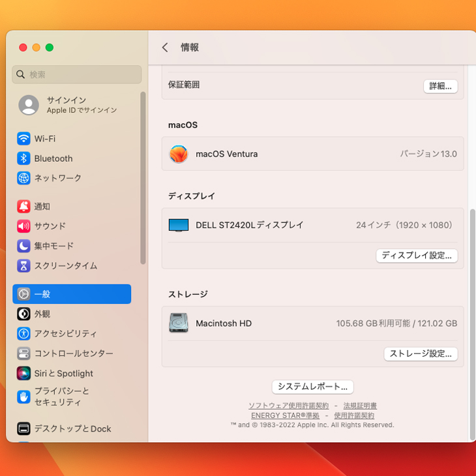Click the 外観 appearance icon

pyautogui.click(x=23, y=314)
